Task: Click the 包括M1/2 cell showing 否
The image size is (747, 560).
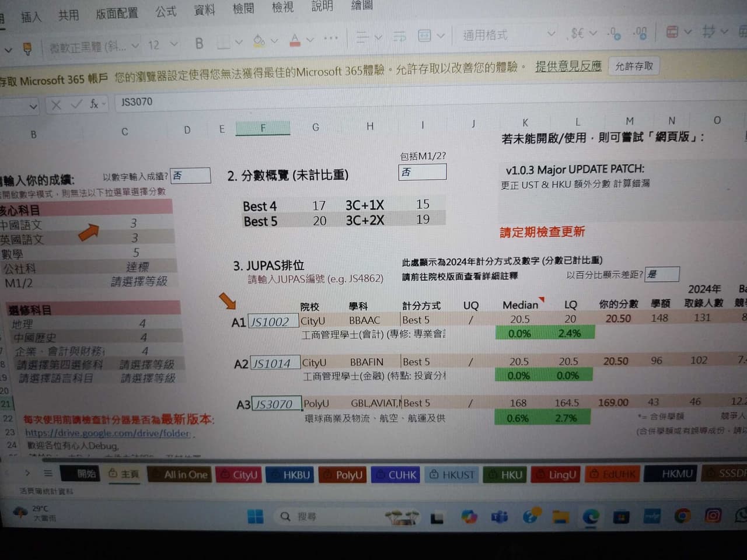Action: 423,171
